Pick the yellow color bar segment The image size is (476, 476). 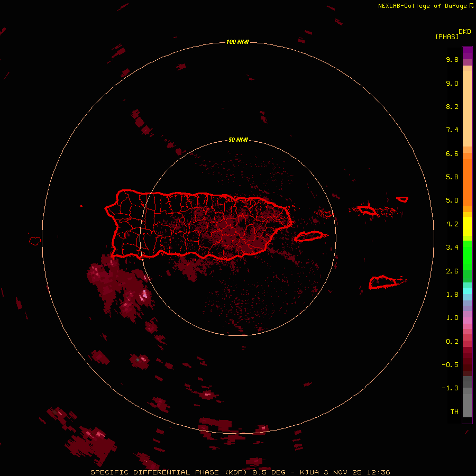click(467, 226)
